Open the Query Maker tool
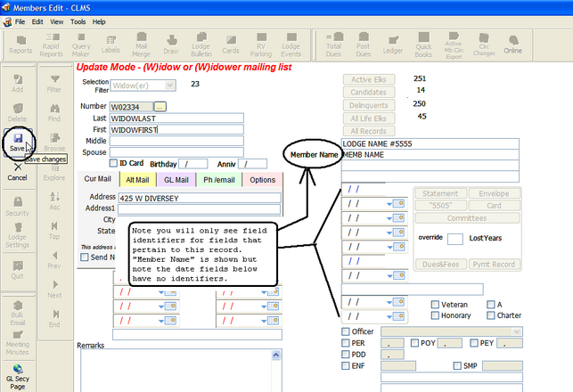The width and height of the screenshot is (573, 392). pyautogui.click(x=81, y=45)
